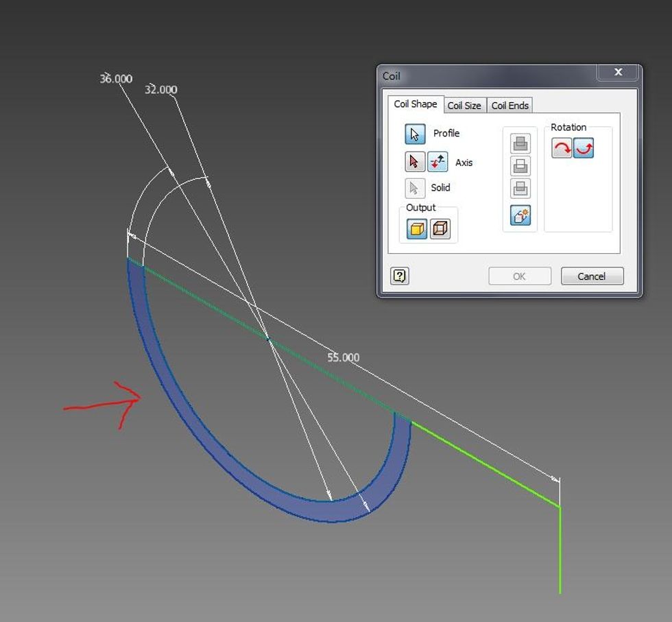Image resolution: width=672 pixels, height=622 pixels.
Task: Select the Intersect operation icon
Action: [x=520, y=189]
